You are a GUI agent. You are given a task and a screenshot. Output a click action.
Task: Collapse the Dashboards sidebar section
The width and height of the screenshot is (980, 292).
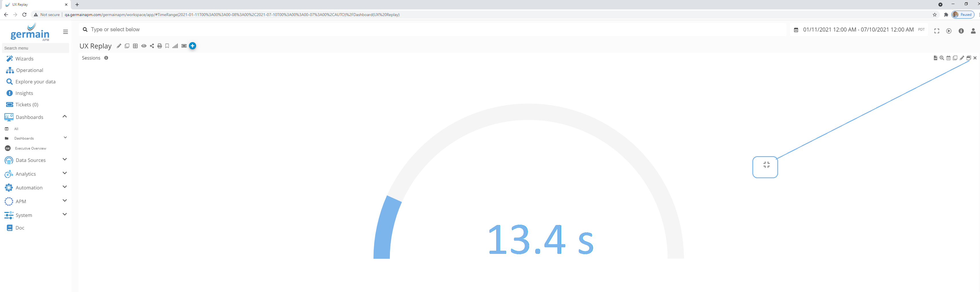click(x=64, y=117)
